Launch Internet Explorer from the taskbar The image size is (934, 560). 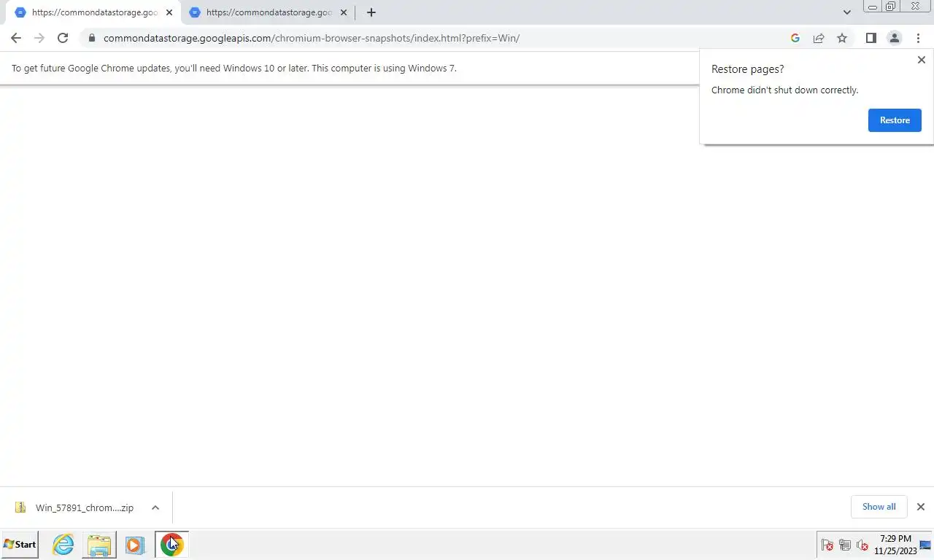[x=63, y=545]
